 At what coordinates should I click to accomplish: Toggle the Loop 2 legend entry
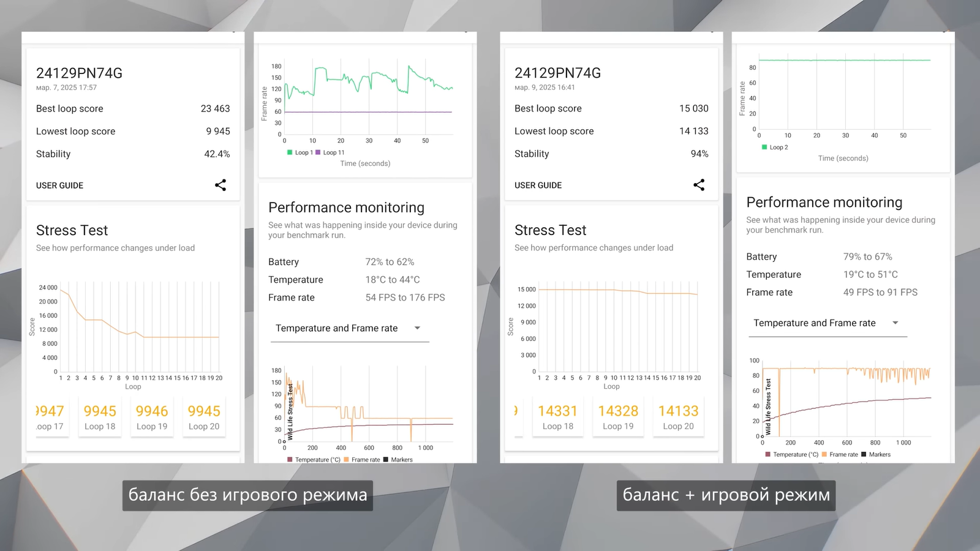tap(775, 148)
